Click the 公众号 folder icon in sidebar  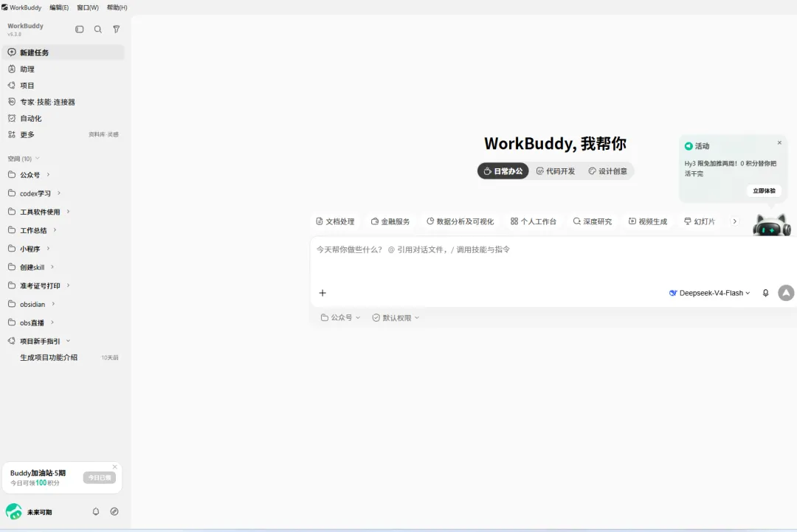(12, 175)
